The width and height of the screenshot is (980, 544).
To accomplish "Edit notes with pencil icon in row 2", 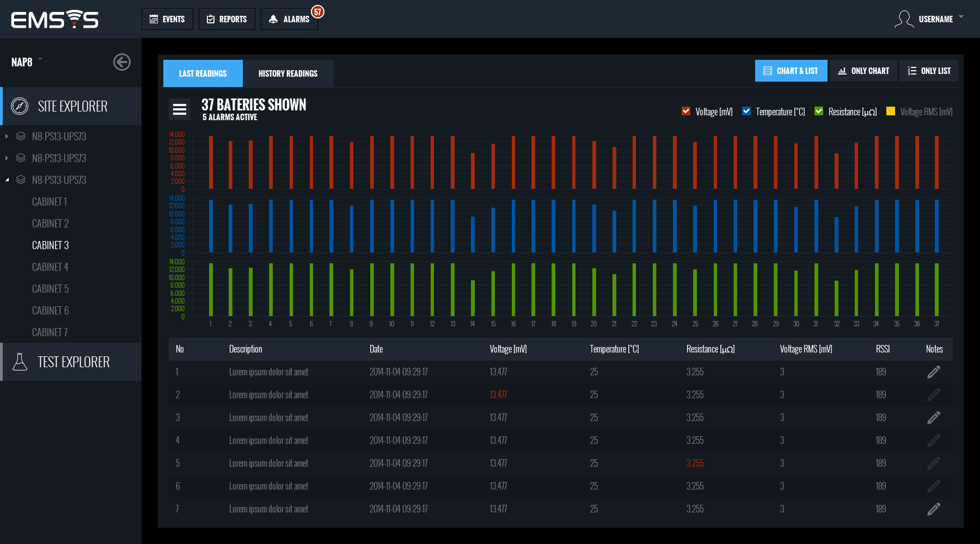I will pyautogui.click(x=934, y=395).
